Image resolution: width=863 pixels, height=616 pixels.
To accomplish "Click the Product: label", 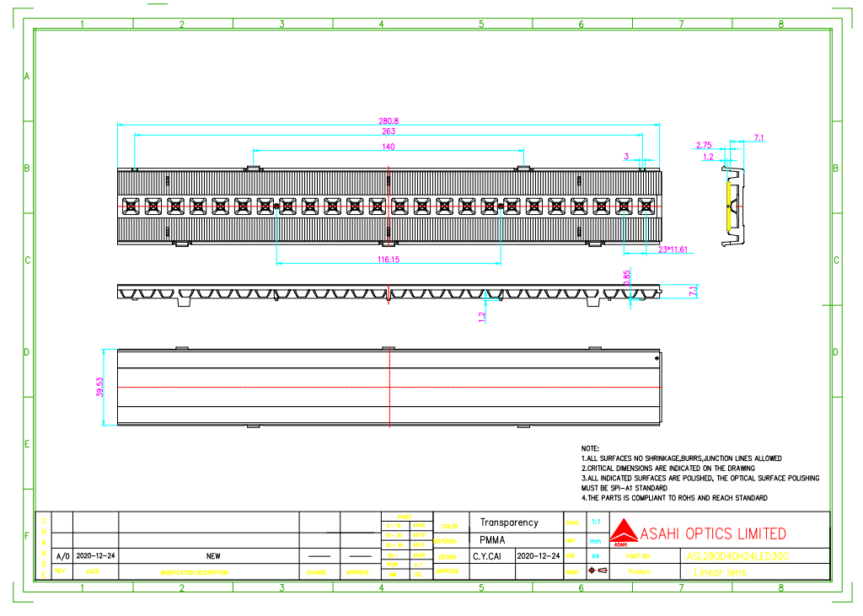I will (640, 572).
